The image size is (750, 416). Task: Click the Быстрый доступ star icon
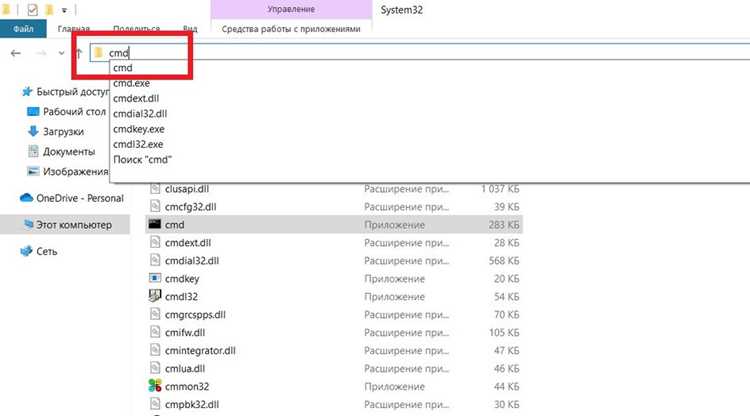27,91
